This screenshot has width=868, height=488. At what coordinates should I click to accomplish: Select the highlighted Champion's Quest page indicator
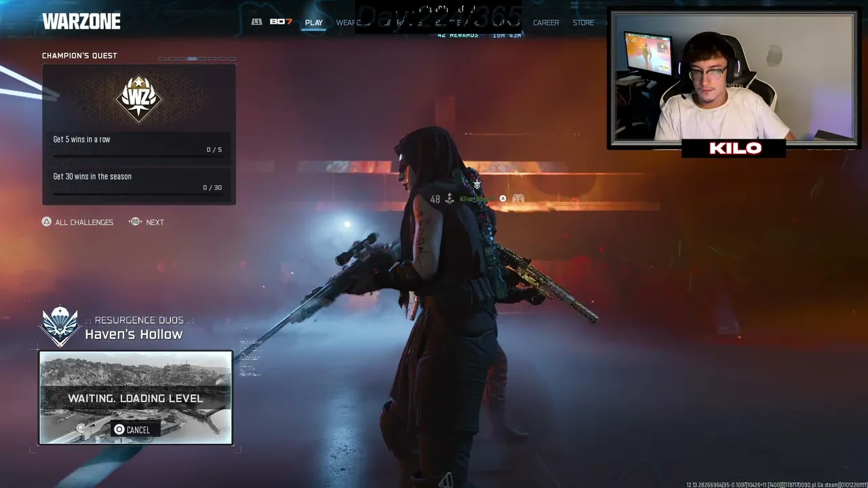pyautogui.click(x=192, y=59)
